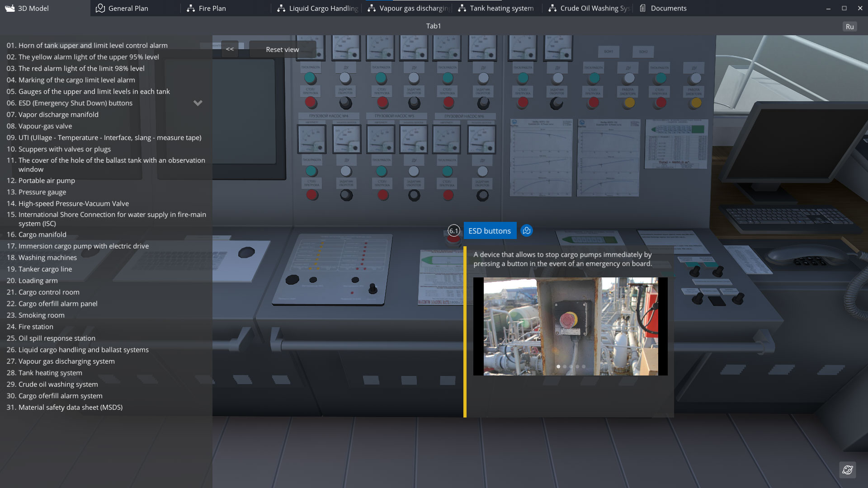
Task: Click the map locate icon beside ESD buttons
Action: pyautogui.click(x=527, y=231)
